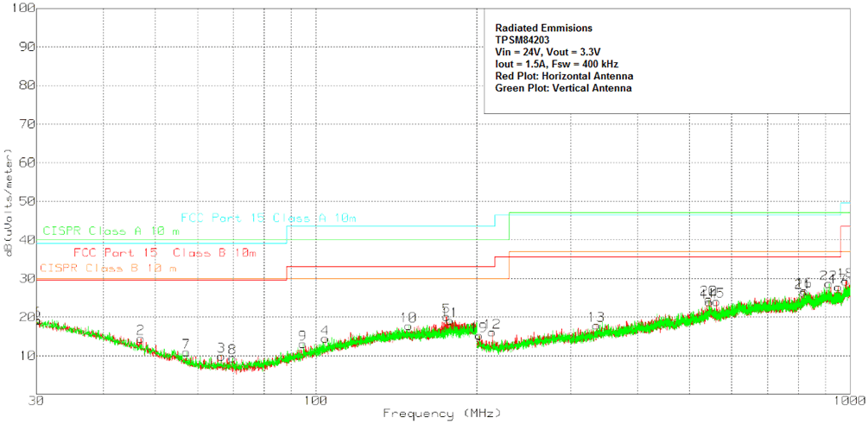Select the CISPR Class A 10 m label
The height and width of the screenshot is (424, 868).
pyautogui.click(x=111, y=231)
